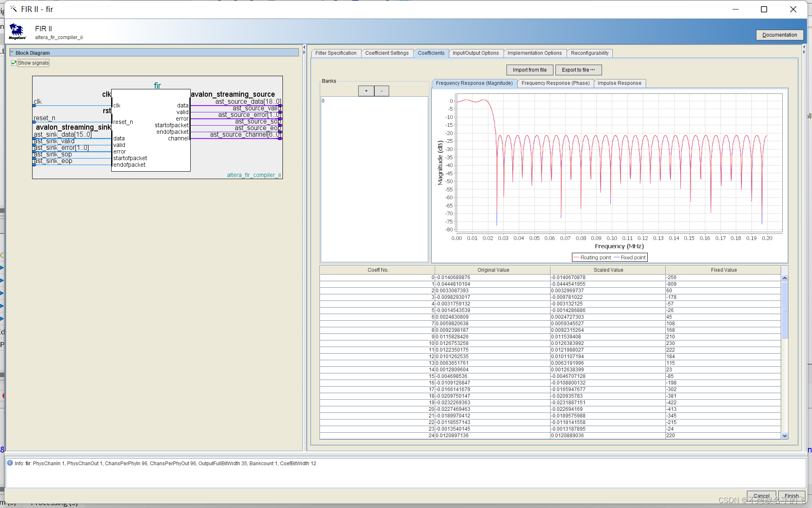812x508 pixels.
Task: Click the Scaled Value column header
Action: pyautogui.click(x=608, y=270)
